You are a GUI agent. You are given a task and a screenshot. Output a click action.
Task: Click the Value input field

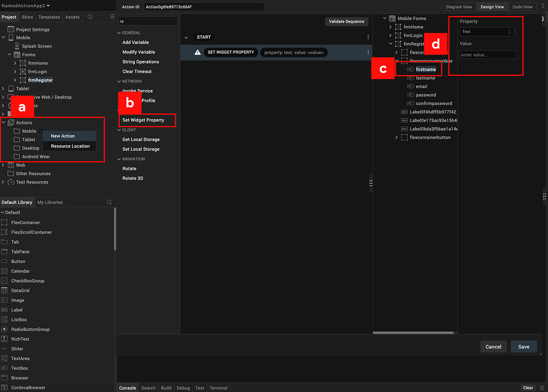[488, 55]
